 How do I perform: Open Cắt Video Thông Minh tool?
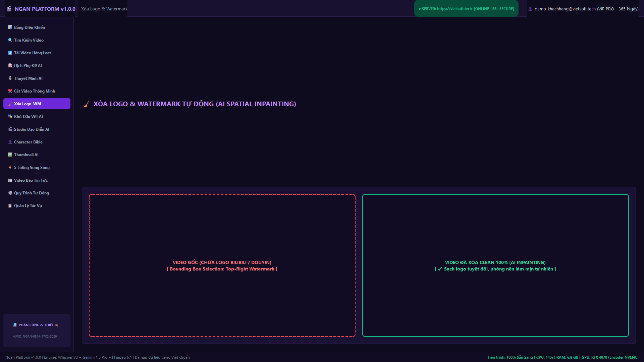tap(37, 91)
